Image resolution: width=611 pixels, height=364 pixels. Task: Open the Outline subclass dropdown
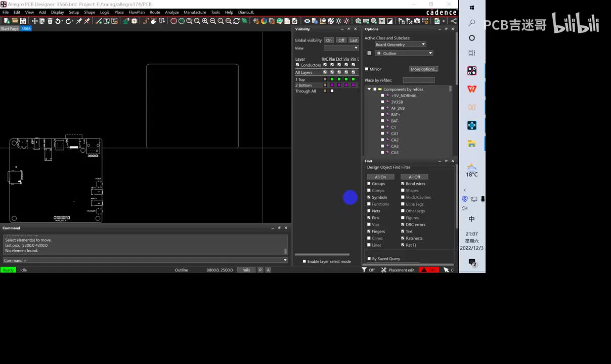pos(404,53)
